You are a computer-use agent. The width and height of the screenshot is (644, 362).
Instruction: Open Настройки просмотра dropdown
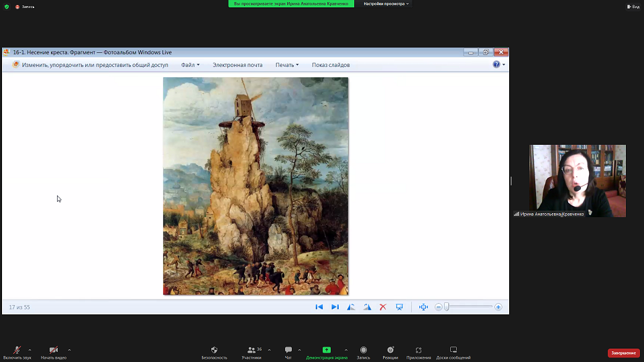point(386,3)
